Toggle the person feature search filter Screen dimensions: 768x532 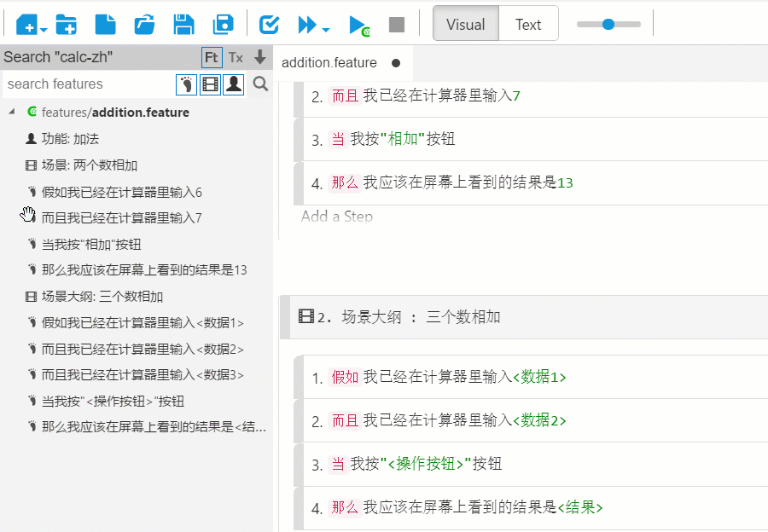233,84
